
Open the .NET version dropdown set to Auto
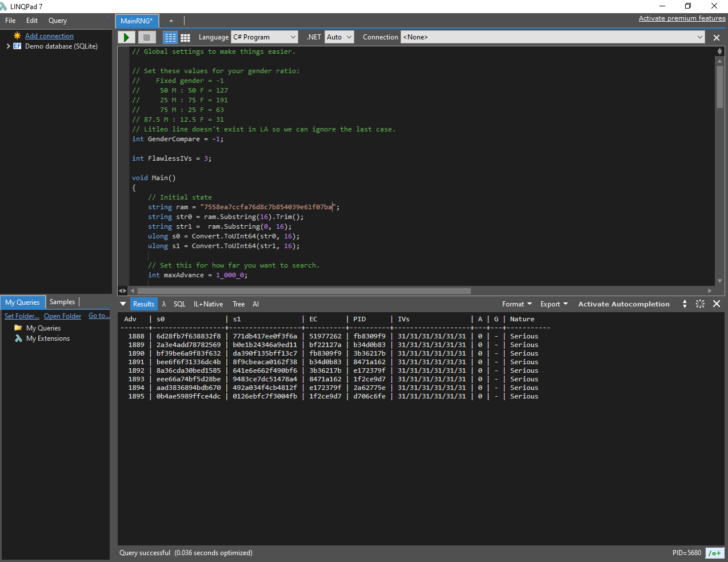[339, 37]
